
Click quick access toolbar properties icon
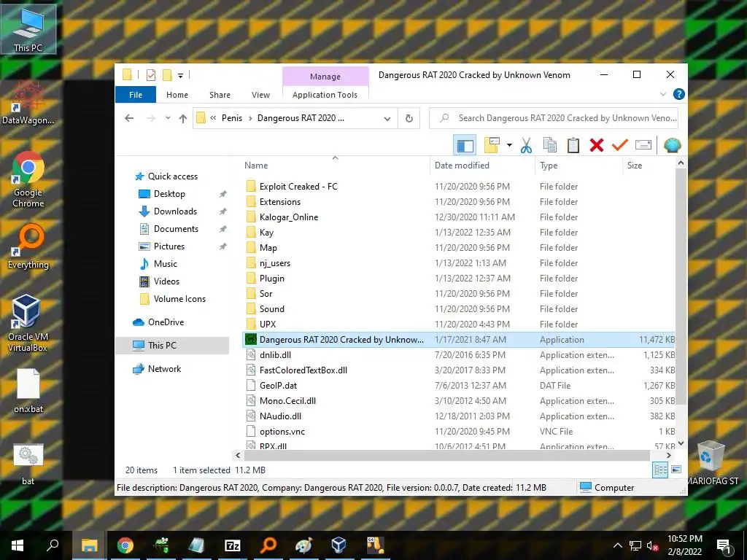pyautogui.click(x=151, y=75)
